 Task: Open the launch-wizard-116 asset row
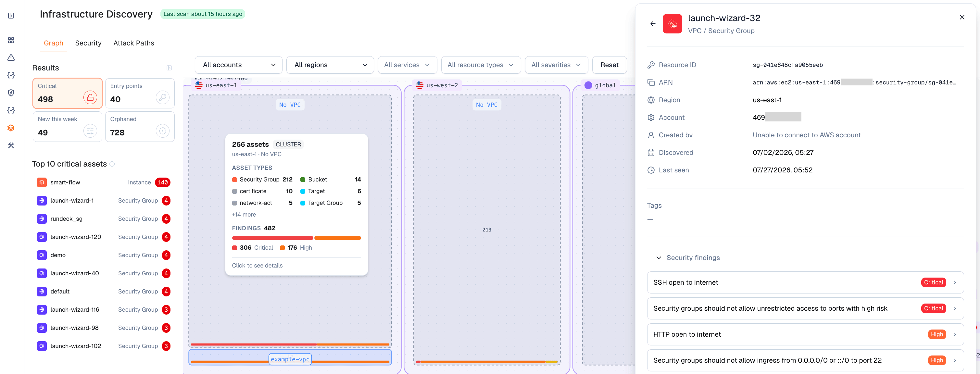tap(103, 310)
